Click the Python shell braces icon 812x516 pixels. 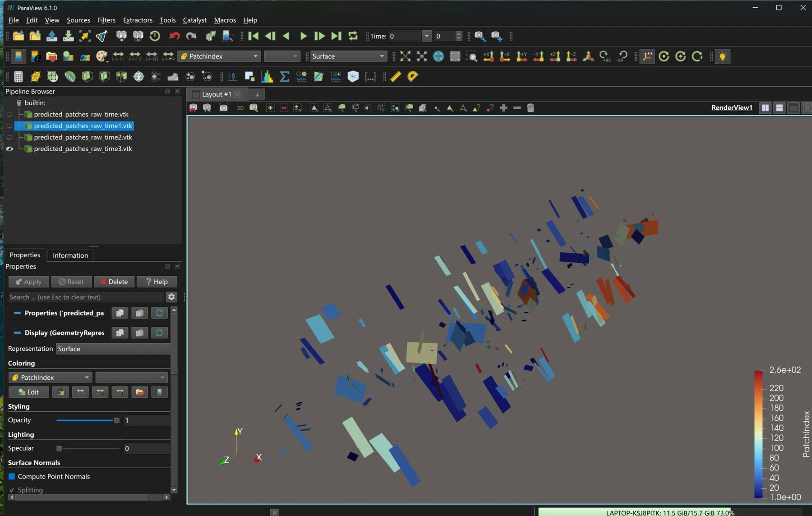tap(370, 77)
